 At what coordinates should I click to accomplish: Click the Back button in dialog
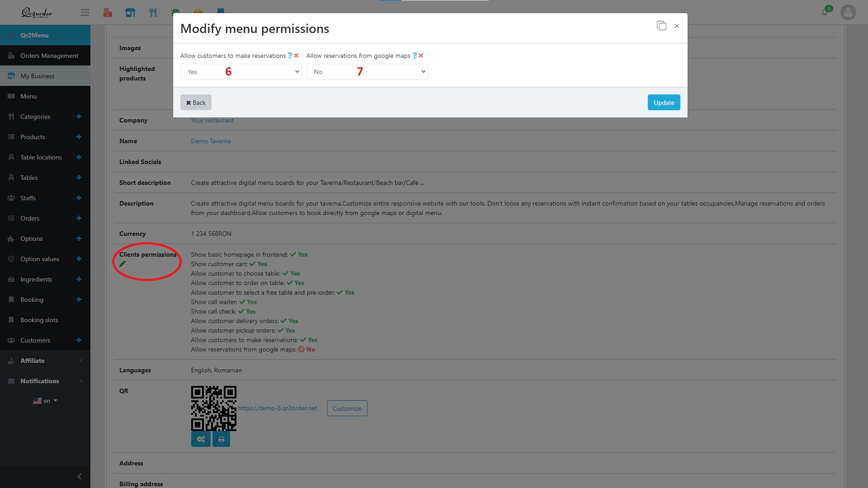[x=196, y=102]
